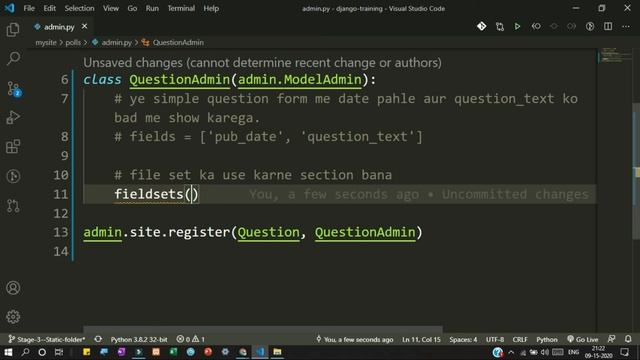640x360 pixels.
Task: Start Go Live server
Action: (x=583, y=339)
